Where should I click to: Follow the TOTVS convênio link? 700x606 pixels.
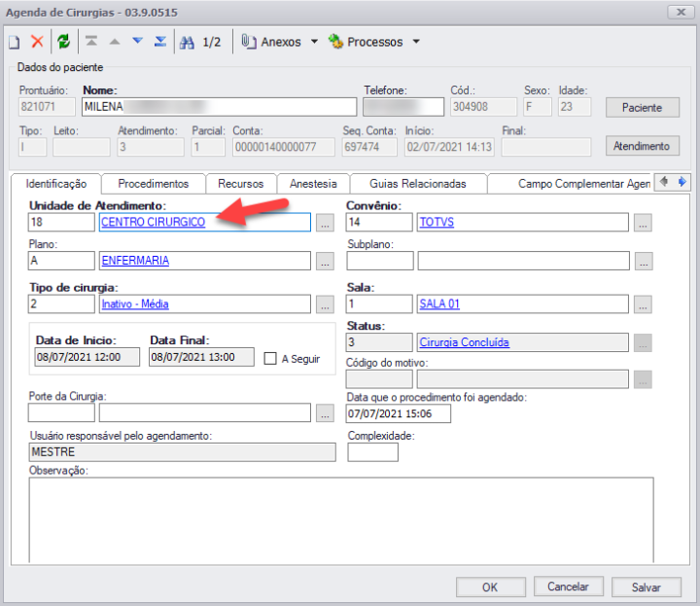point(437,222)
